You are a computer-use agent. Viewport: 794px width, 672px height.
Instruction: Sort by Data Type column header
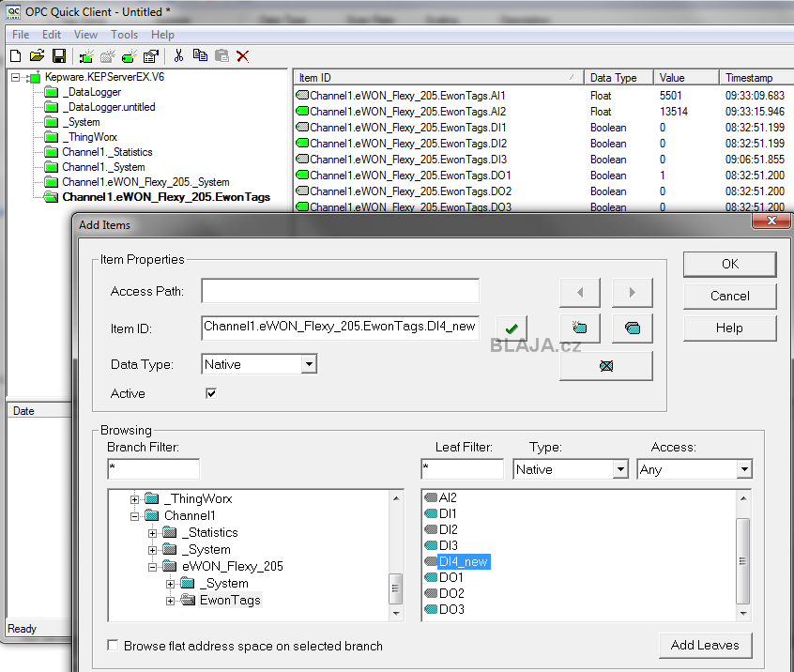tap(618, 78)
